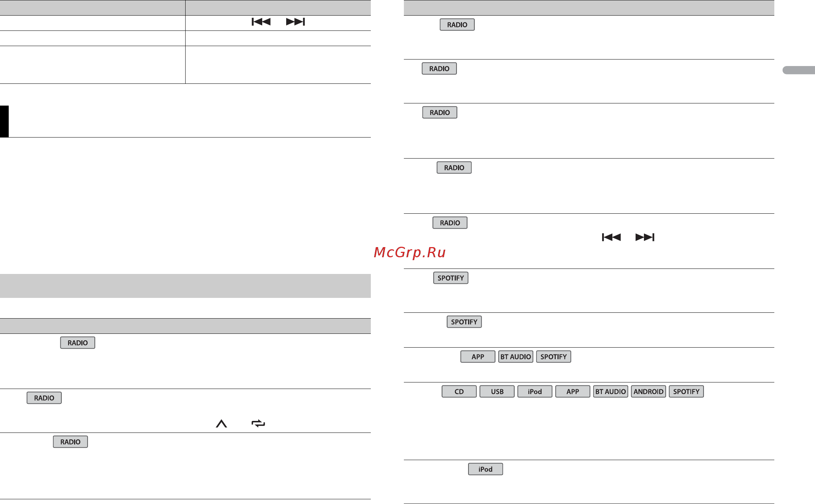Select the USB source badge
The width and height of the screenshot is (815, 504).
pyautogui.click(x=497, y=392)
